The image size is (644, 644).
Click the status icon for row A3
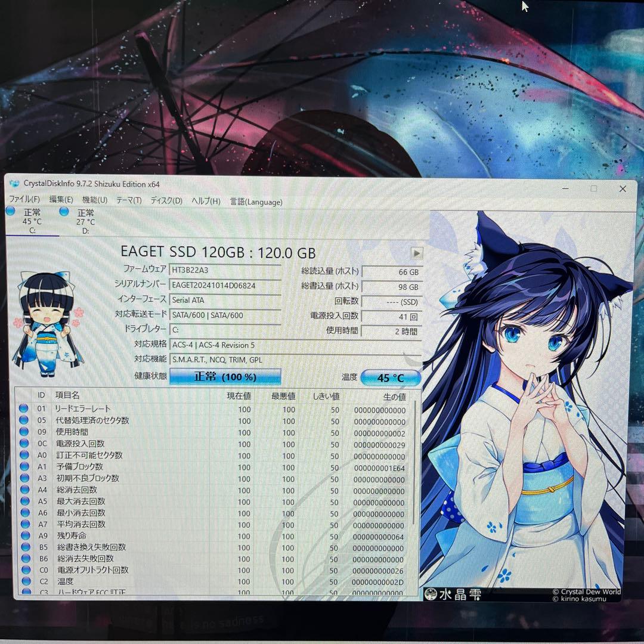(24, 478)
